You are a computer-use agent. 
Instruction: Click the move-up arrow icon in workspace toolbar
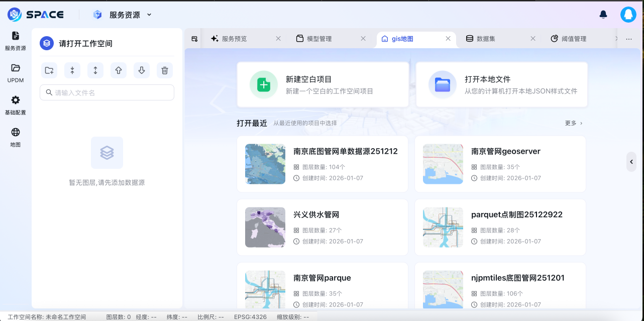[118, 70]
